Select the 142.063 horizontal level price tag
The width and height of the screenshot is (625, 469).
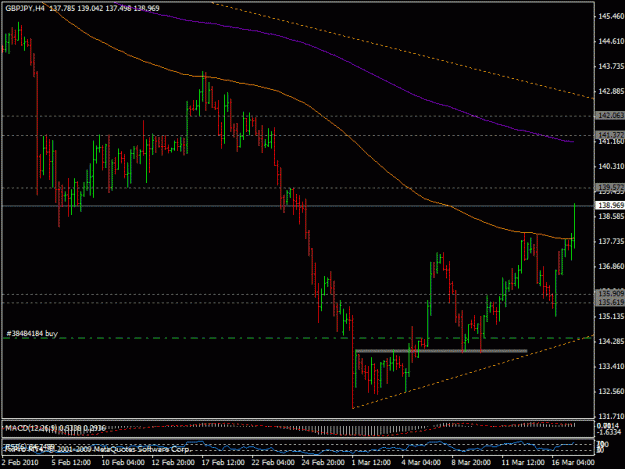tap(610, 116)
